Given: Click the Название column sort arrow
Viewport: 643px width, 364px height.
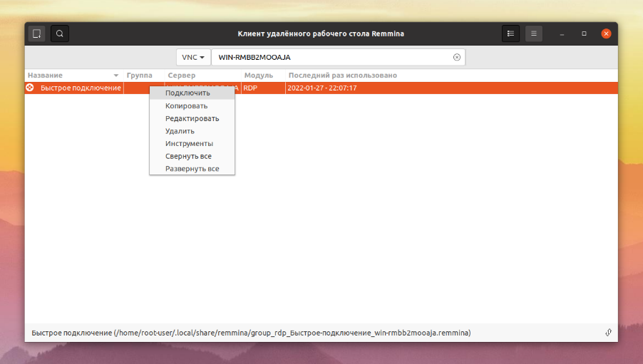Looking at the screenshot, I should [116, 76].
